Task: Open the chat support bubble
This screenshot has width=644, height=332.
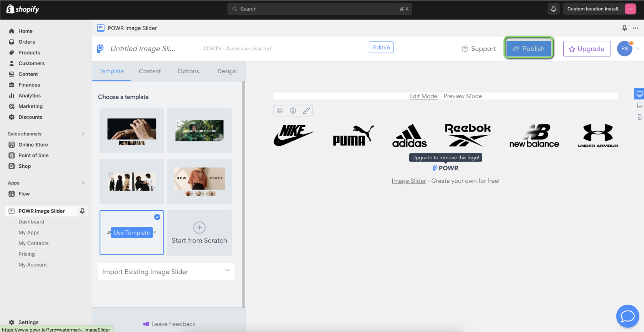Action: point(627,316)
